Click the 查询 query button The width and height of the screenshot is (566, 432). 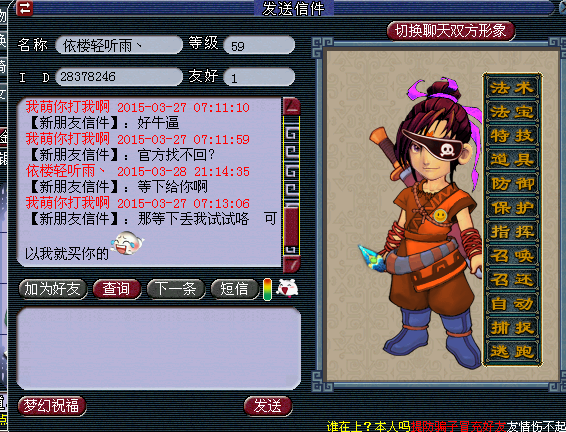pyautogui.click(x=117, y=289)
